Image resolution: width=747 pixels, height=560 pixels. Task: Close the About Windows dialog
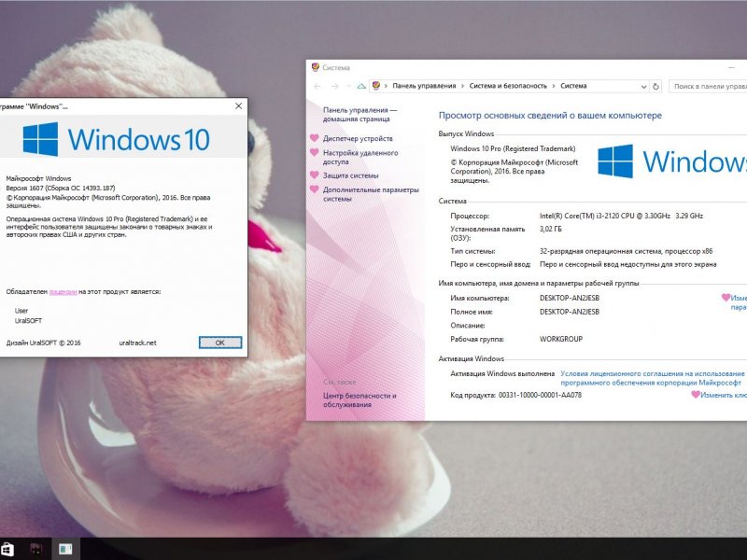point(239,106)
